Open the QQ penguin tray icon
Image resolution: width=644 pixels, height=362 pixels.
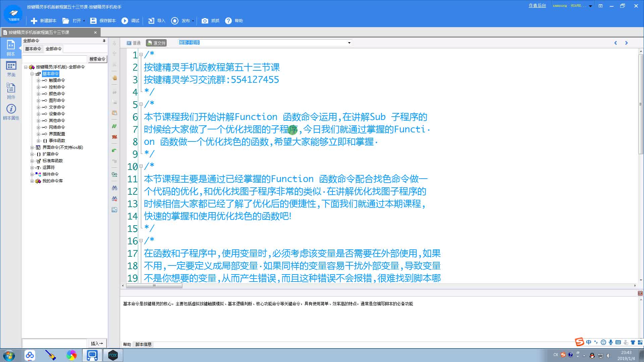point(592,356)
